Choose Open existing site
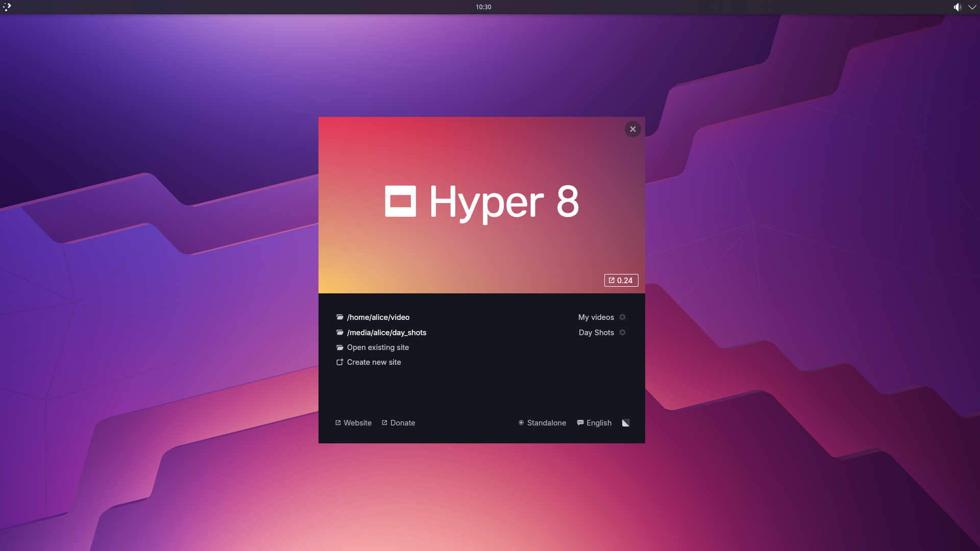The image size is (980, 551). (378, 347)
